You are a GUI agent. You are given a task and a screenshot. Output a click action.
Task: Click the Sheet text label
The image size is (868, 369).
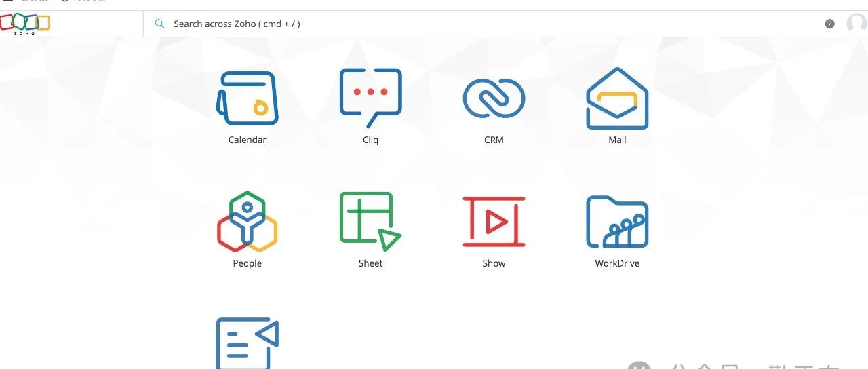(370, 263)
